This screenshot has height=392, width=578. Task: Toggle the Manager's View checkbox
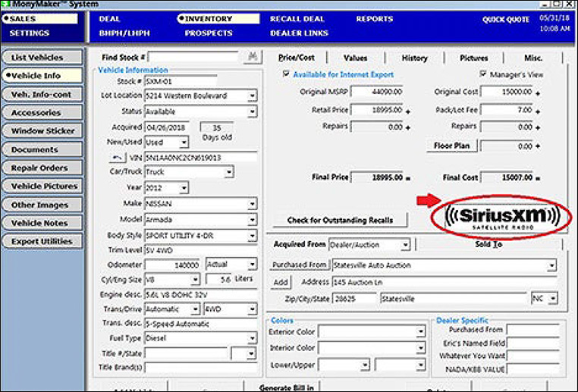tap(482, 74)
